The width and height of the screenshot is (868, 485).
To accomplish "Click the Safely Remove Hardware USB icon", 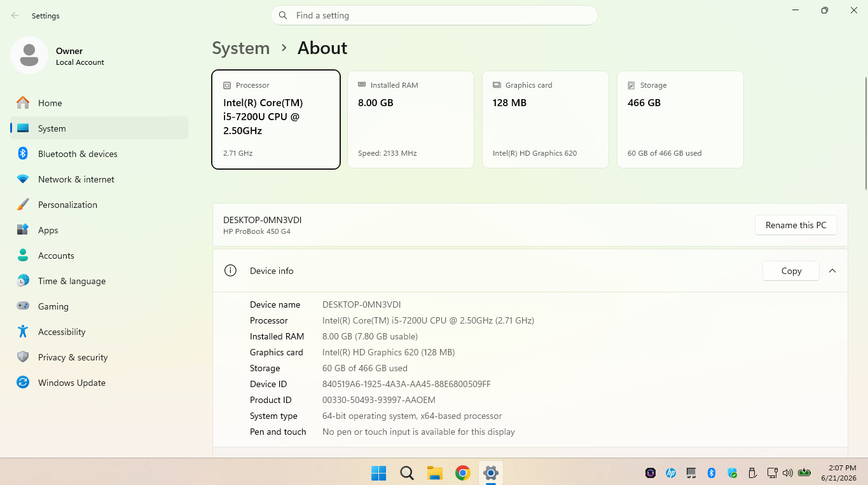I will [752, 473].
